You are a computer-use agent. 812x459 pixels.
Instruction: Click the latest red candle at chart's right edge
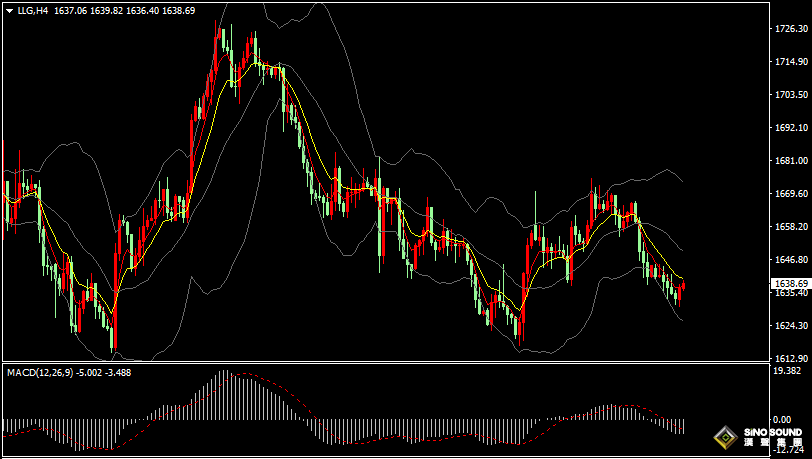coord(684,288)
